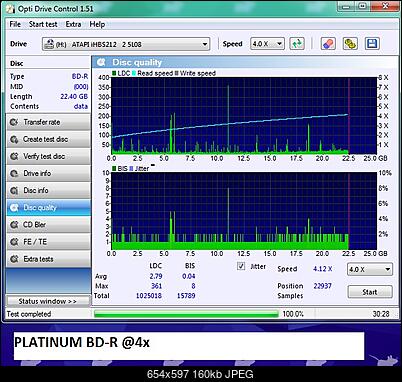
Task: Click the Transfer rate disc icon
Action: (14, 122)
